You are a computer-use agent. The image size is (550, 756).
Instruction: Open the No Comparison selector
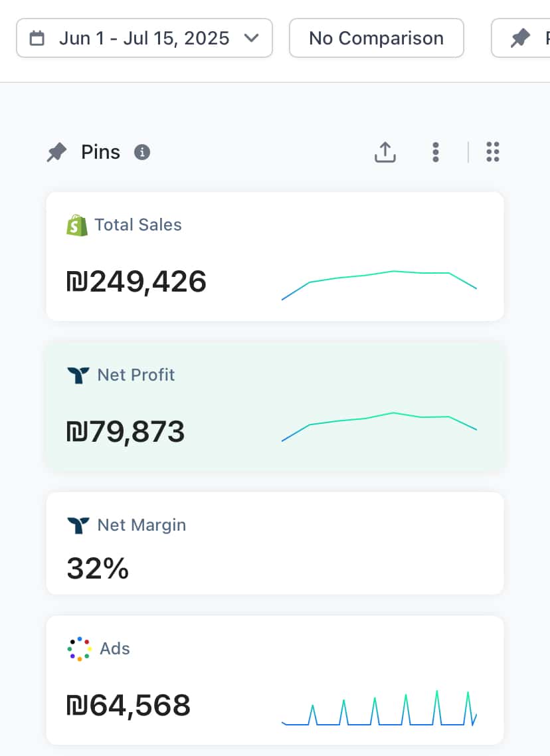pos(376,39)
